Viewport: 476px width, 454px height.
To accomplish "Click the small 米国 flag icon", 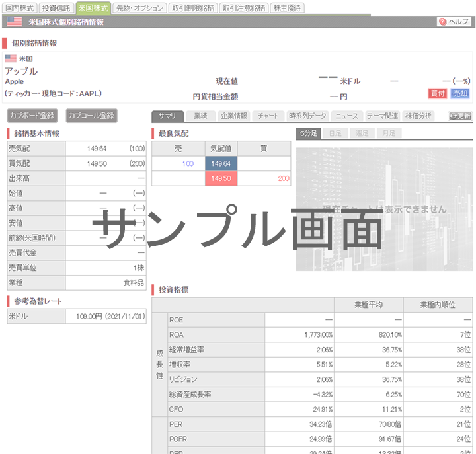I will click(11, 58).
